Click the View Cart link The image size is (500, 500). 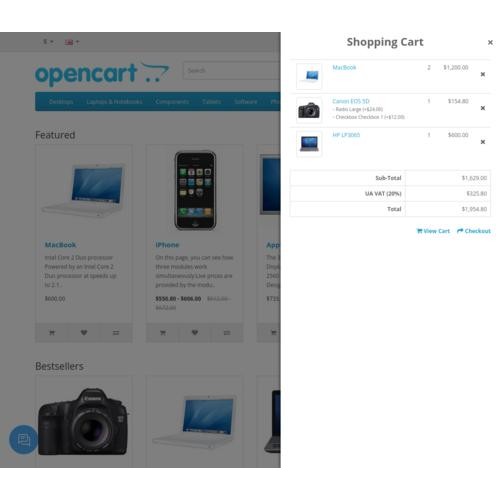pos(433,231)
